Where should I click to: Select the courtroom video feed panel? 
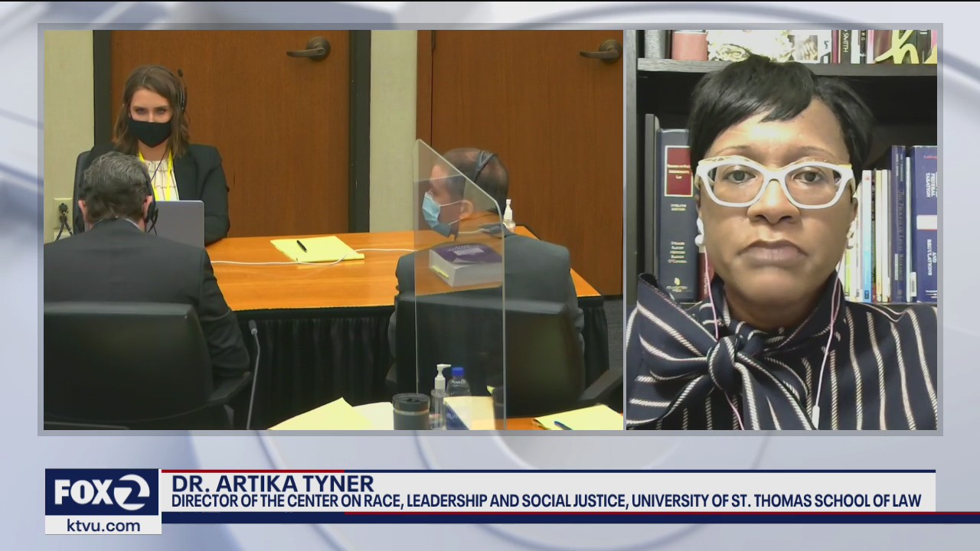(333, 230)
